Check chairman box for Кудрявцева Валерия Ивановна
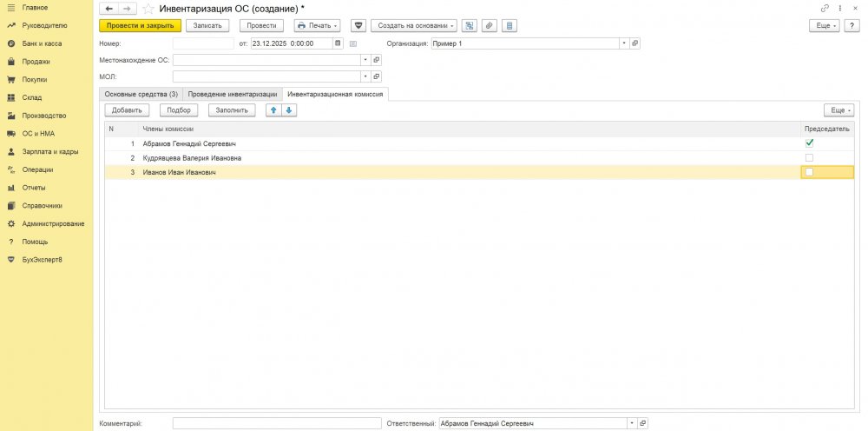 [x=810, y=157]
